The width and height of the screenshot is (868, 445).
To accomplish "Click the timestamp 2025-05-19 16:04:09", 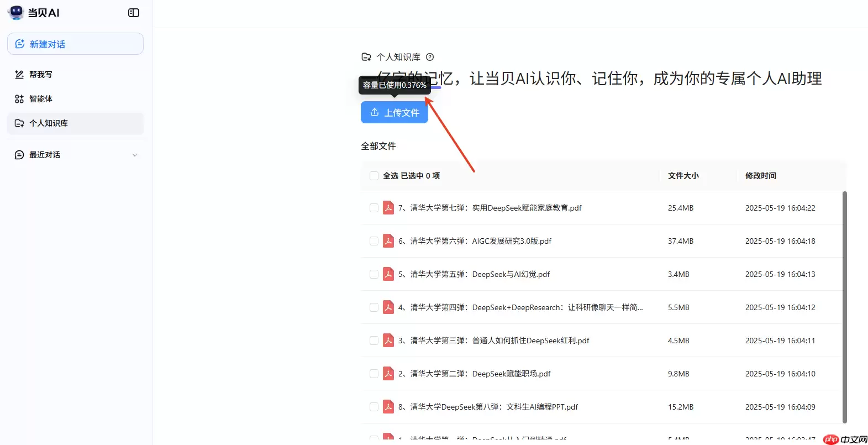I will pos(780,407).
